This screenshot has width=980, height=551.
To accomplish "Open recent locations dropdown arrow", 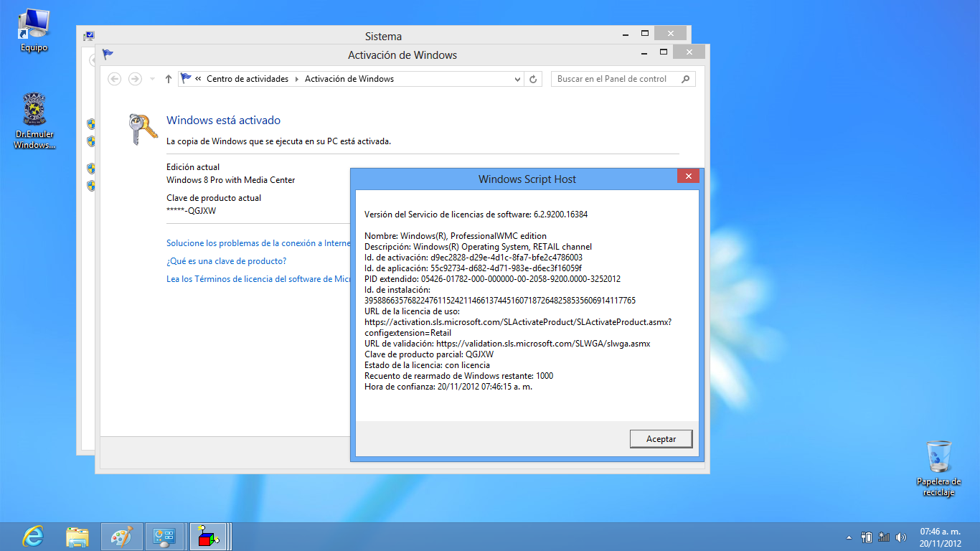I will pyautogui.click(x=152, y=79).
